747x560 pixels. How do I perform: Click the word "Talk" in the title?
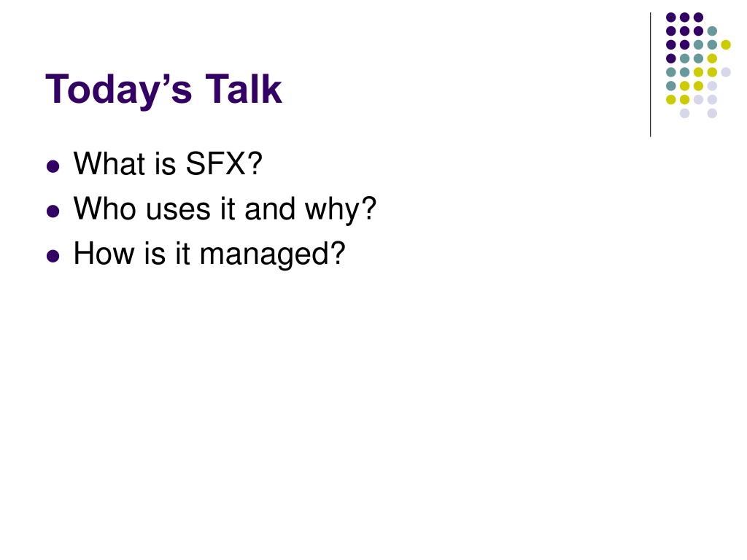coord(244,89)
